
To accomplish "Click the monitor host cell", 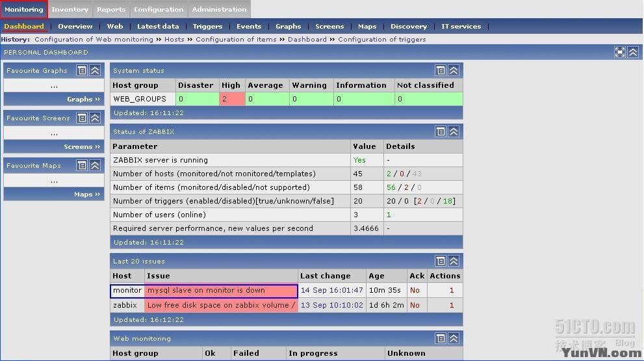I will (127, 290).
